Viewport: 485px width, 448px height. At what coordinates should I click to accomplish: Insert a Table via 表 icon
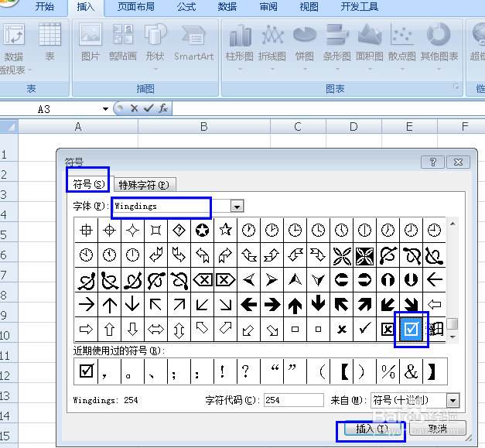pos(50,35)
